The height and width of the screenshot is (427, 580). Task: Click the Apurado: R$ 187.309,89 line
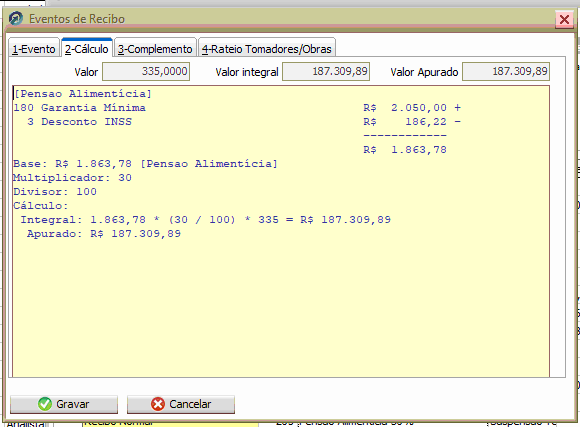[x=104, y=234]
